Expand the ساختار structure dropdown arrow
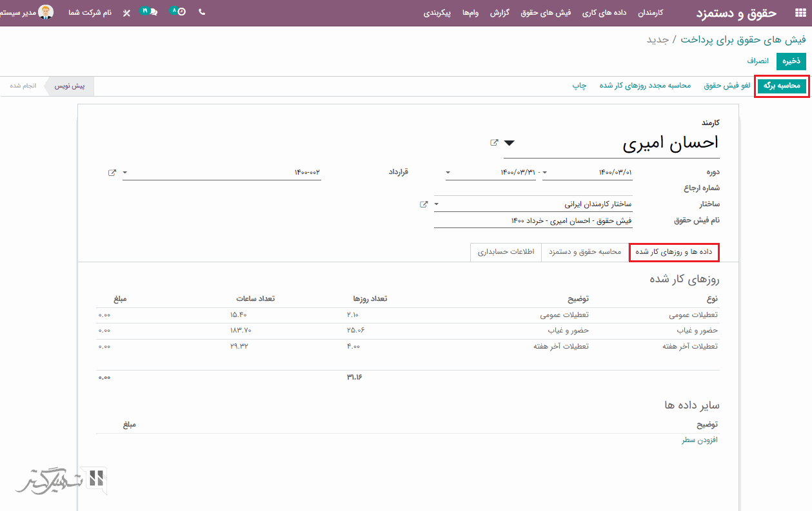Image resolution: width=812 pixels, height=511 pixels. coord(437,204)
